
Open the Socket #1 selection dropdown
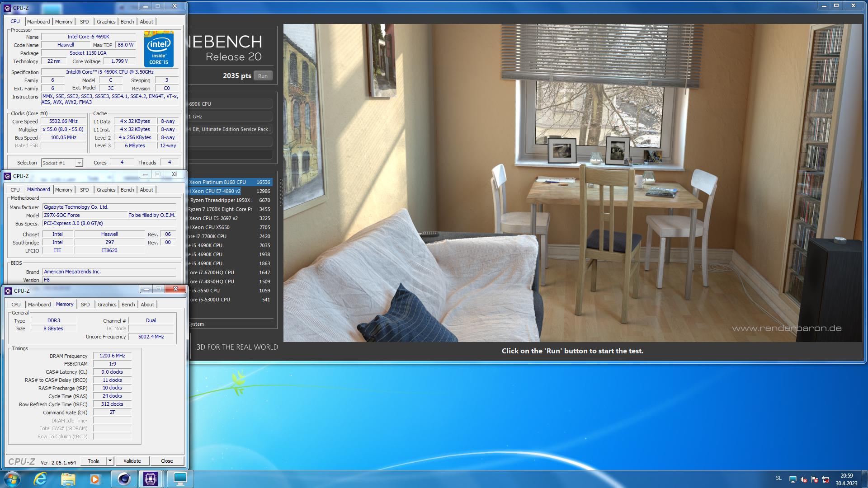pos(62,163)
